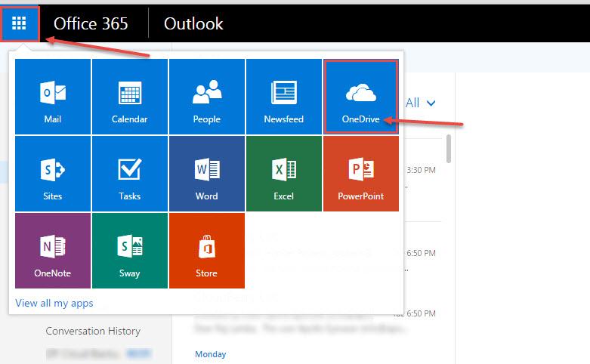Click the View all my apps link
Image resolution: width=590 pixels, height=364 pixels.
pos(54,303)
